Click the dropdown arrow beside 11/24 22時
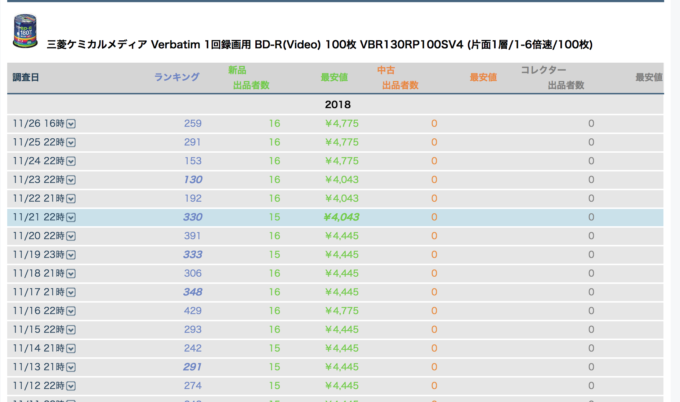The width and height of the screenshot is (680, 402). pos(71,161)
